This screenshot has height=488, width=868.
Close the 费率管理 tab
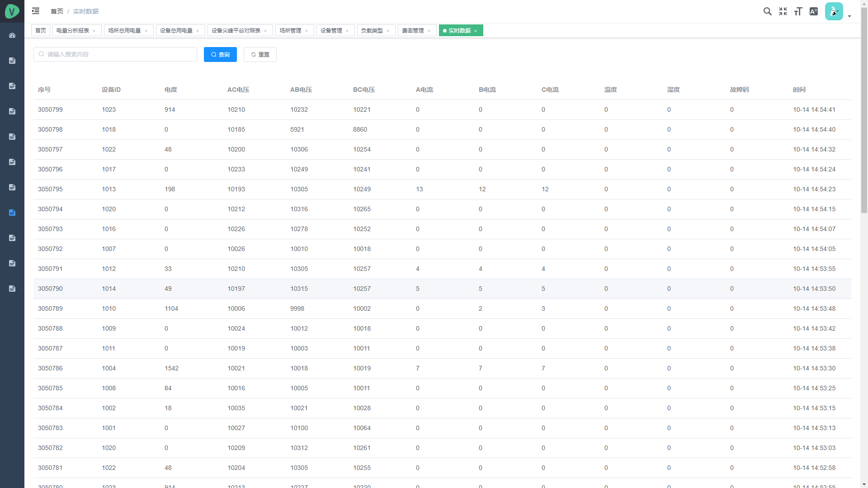[x=429, y=31]
